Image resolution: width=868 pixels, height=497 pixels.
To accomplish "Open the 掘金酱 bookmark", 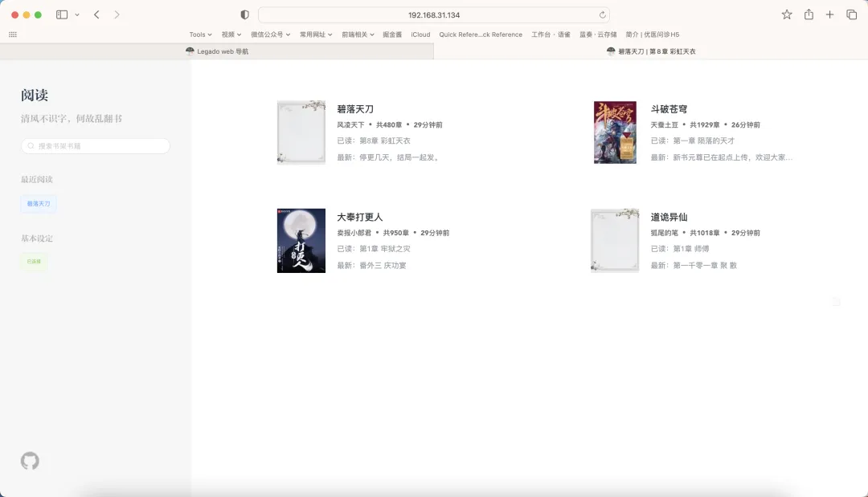I will [392, 35].
